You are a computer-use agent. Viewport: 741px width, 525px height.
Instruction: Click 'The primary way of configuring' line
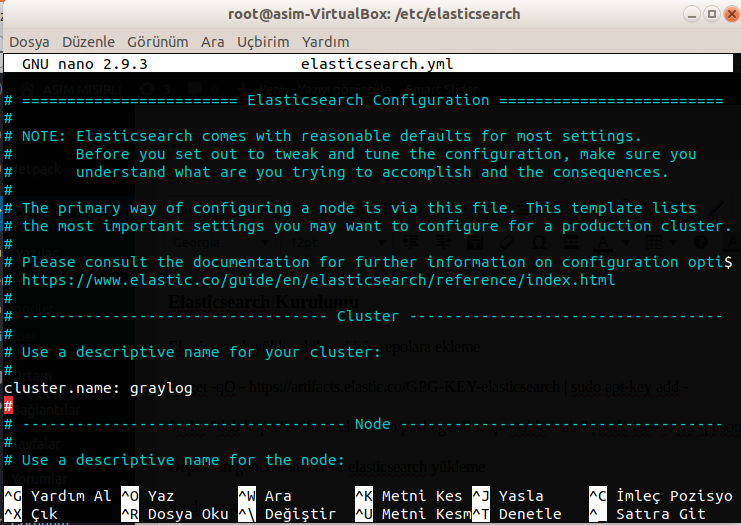(350, 208)
